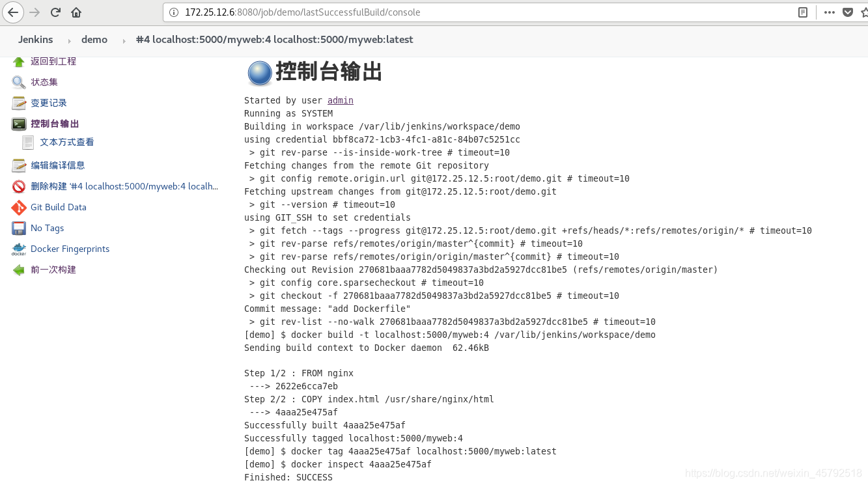Open 编辑编译信息 link
This screenshot has width=868, height=485.
[x=58, y=165]
